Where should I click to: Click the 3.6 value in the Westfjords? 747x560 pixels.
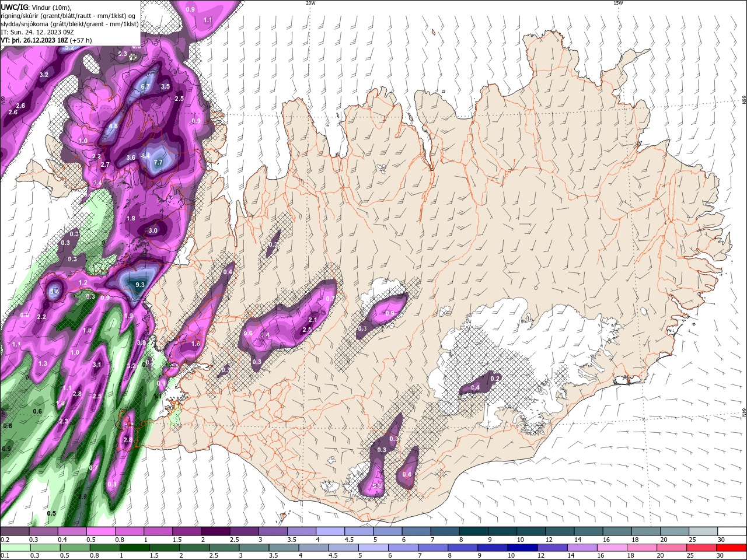(x=131, y=157)
